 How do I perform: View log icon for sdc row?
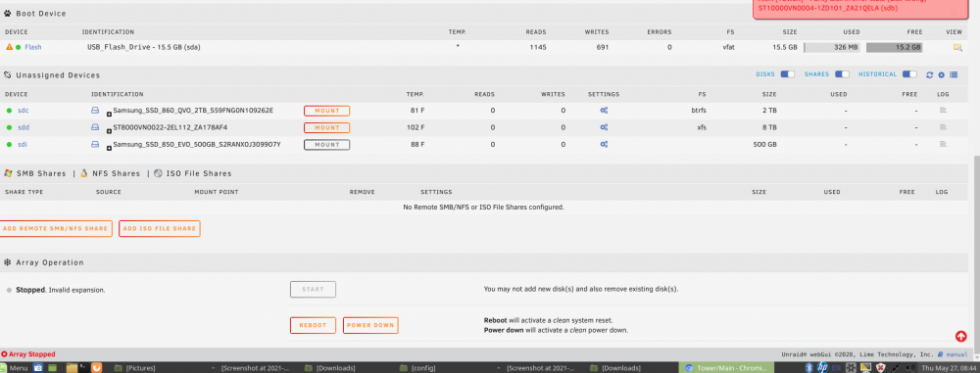tap(943, 111)
